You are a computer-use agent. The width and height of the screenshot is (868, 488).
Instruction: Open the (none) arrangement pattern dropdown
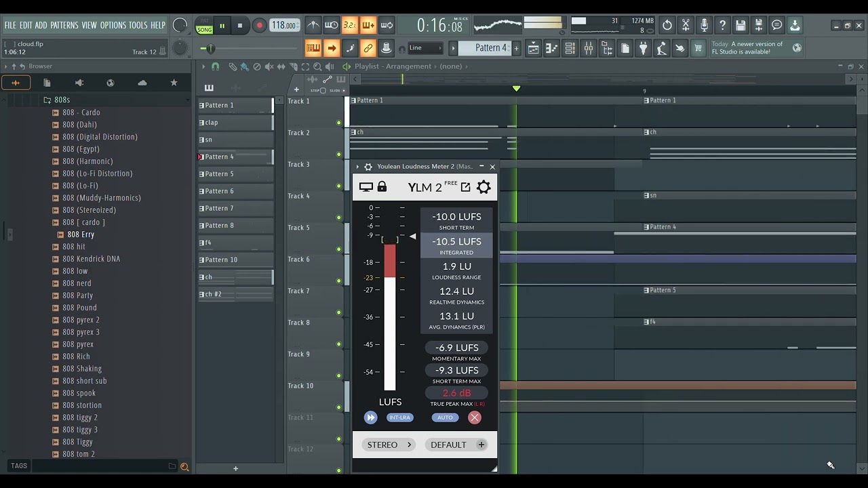coord(451,66)
